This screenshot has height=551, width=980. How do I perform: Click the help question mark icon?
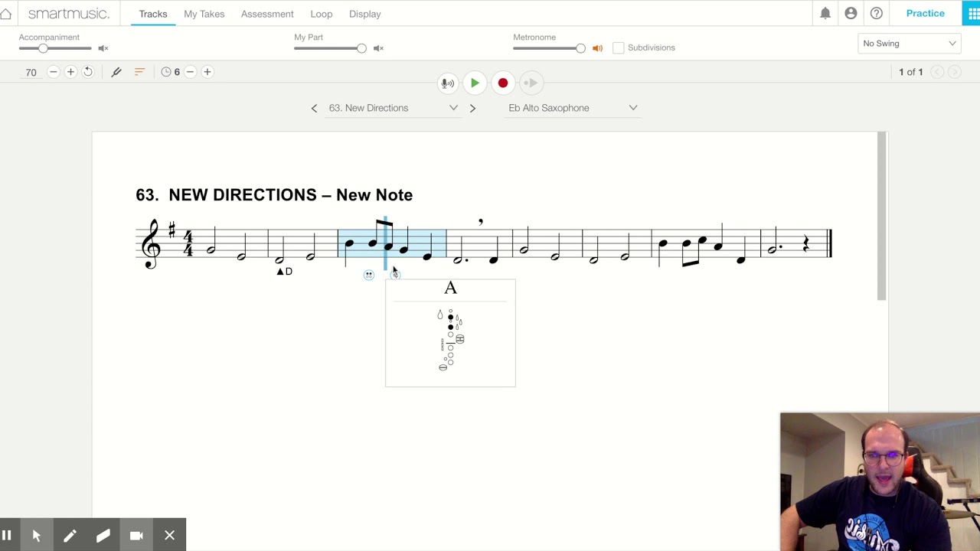(877, 14)
